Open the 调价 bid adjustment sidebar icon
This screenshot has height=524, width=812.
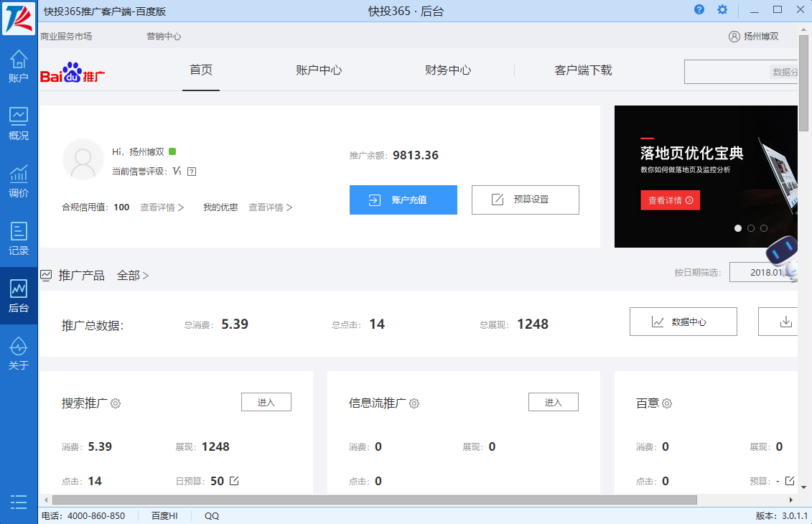19,181
